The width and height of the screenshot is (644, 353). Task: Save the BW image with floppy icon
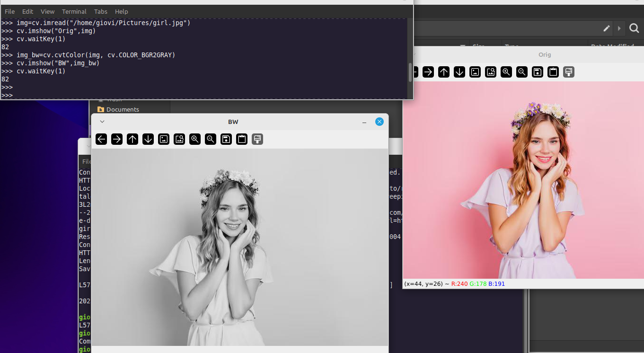226,139
